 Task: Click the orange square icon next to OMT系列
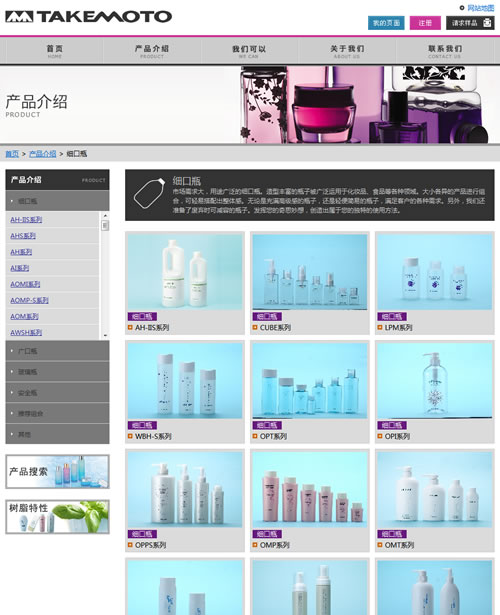[380, 545]
